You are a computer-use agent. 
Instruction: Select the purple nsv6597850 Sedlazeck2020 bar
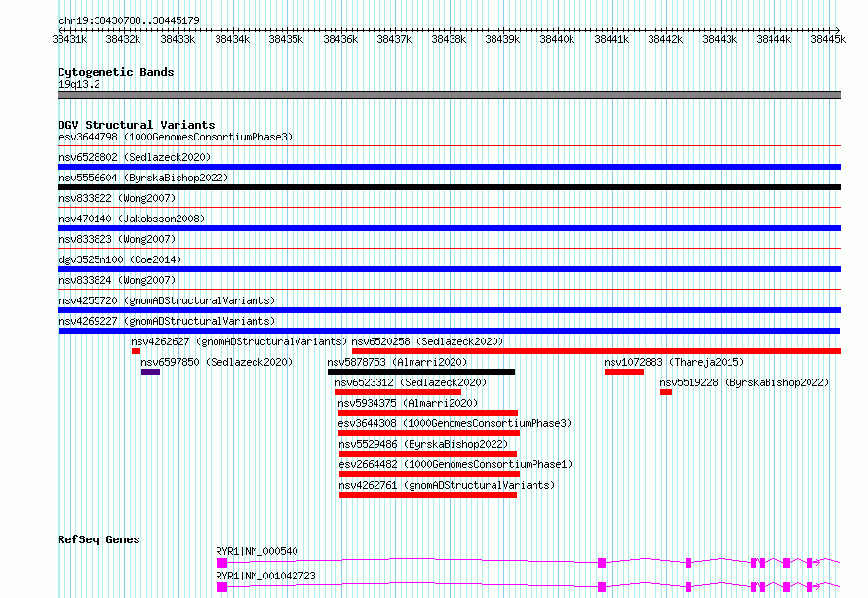[150, 372]
